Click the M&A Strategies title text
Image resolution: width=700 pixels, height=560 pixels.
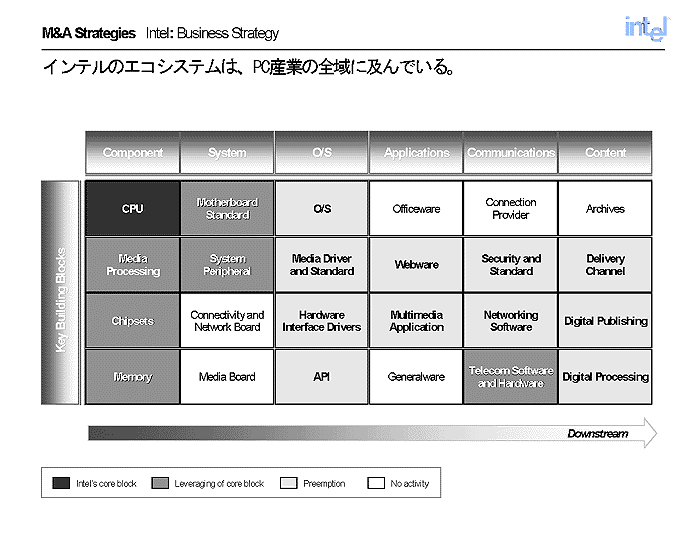click(88, 33)
